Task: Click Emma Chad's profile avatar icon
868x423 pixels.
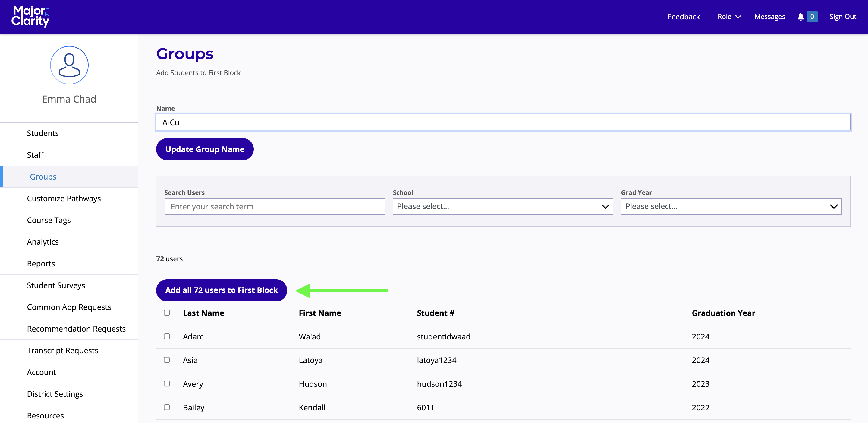Action: tap(69, 65)
